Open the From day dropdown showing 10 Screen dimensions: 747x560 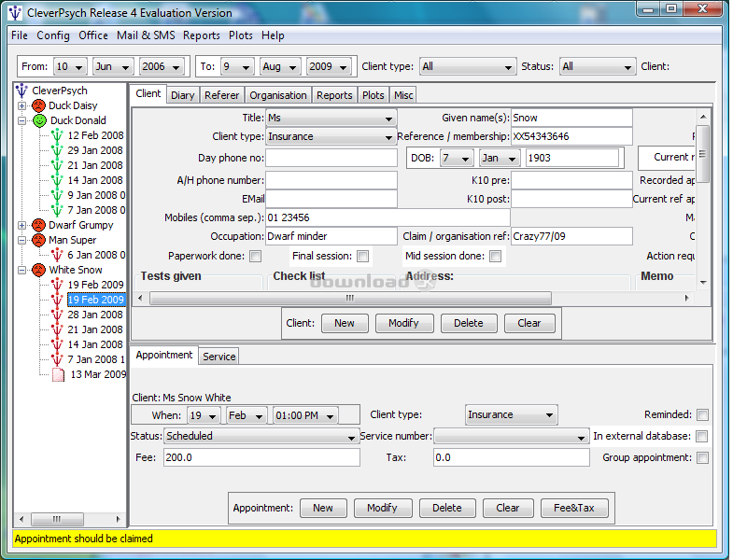pos(70,66)
